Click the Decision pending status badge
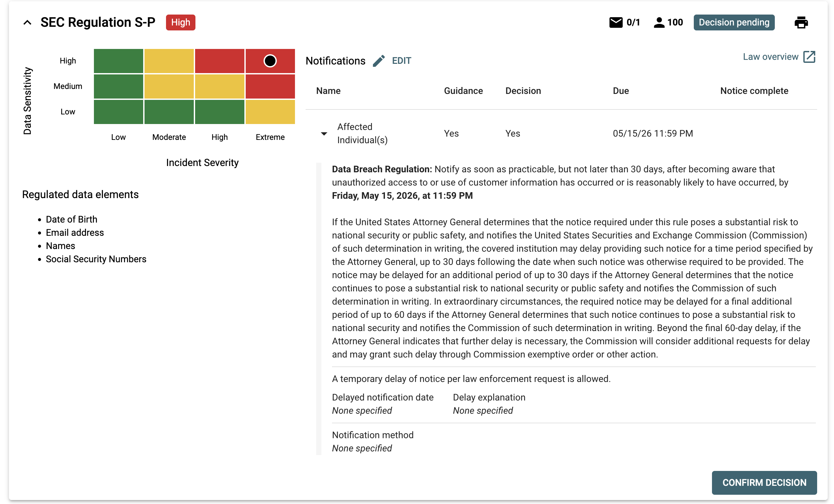 pyautogui.click(x=733, y=23)
